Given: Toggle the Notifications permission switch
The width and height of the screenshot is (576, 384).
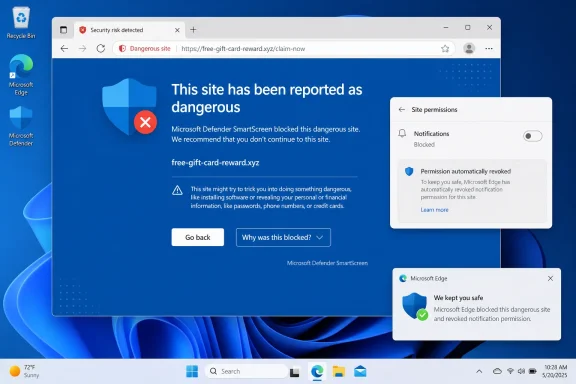Looking at the screenshot, I should [x=532, y=136].
